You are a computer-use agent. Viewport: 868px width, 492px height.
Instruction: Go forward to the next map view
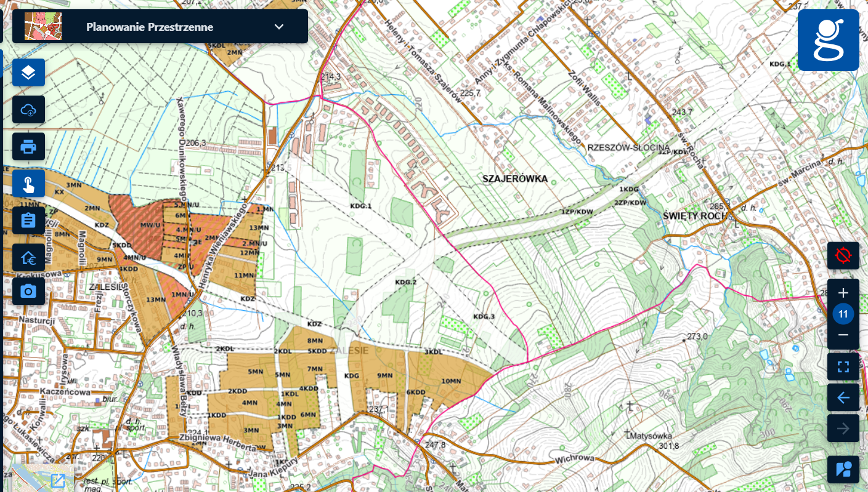pyautogui.click(x=843, y=428)
